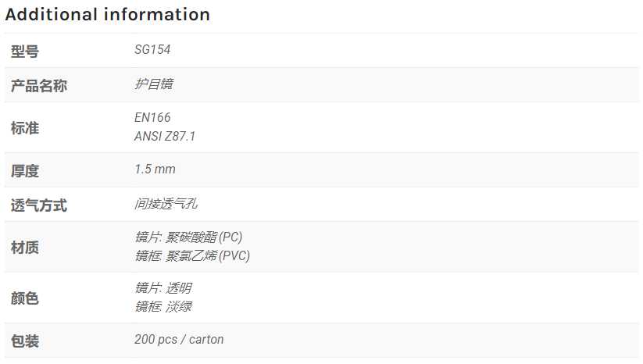
Task: Select the 镜片: 透明 color text
Action: point(163,287)
